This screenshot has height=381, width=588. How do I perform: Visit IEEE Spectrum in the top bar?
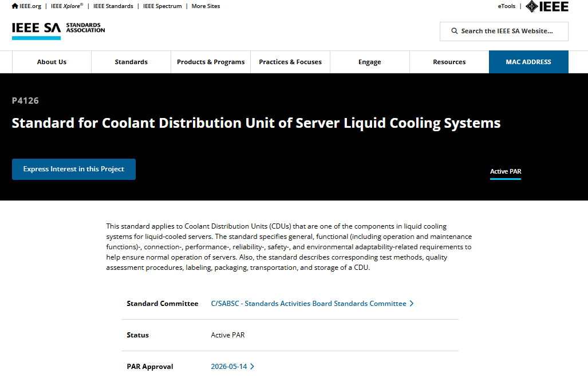tap(163, 6)
